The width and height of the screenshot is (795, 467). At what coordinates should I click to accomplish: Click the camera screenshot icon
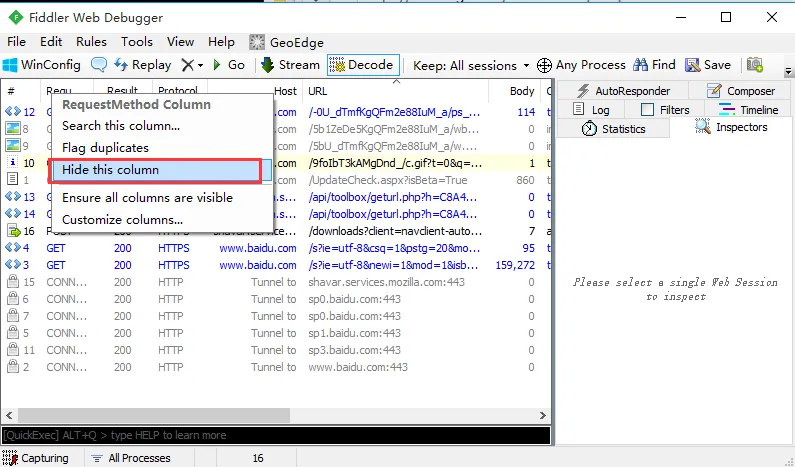click(x=754, y=64)
